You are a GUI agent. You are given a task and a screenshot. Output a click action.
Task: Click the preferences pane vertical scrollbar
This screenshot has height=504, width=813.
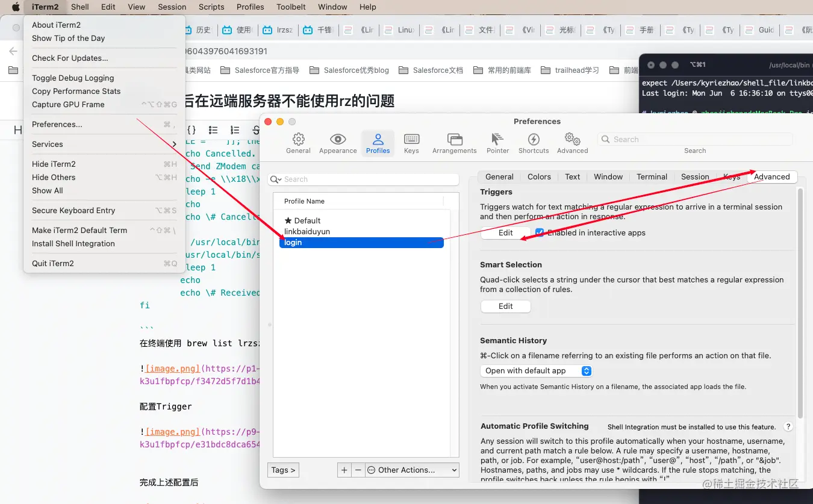point(800,303)
